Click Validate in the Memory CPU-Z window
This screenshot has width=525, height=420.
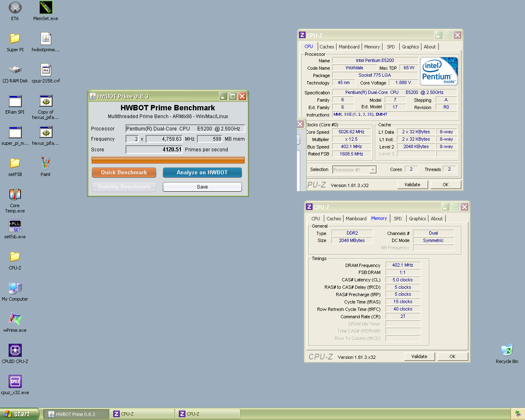click(420, 356)
